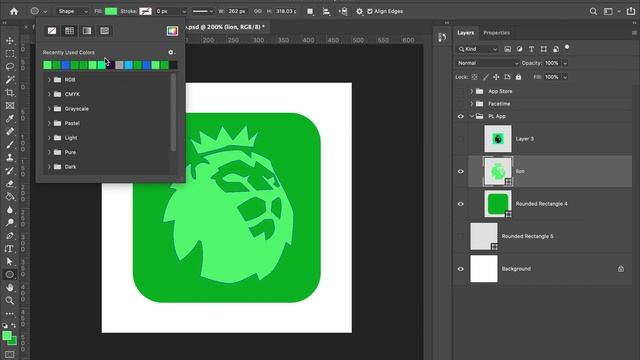640x360 pixels.
Task: Select the Move tool
Action: (10, 41)
